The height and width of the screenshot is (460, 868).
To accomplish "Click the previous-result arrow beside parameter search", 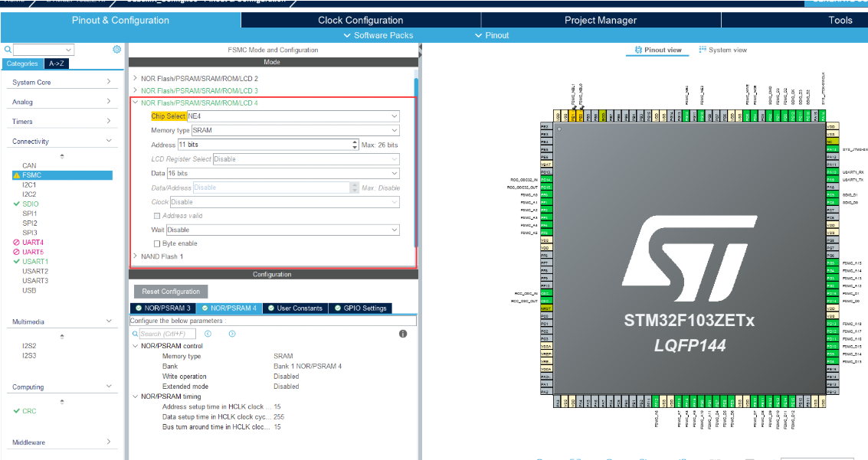I will (x=208, y=334).
